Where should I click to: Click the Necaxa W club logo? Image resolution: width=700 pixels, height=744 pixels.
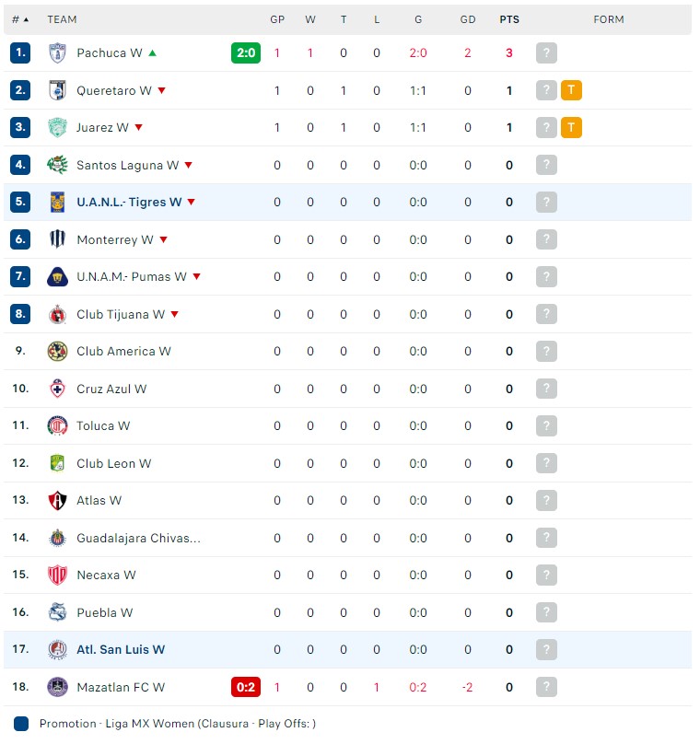[56, 575]
